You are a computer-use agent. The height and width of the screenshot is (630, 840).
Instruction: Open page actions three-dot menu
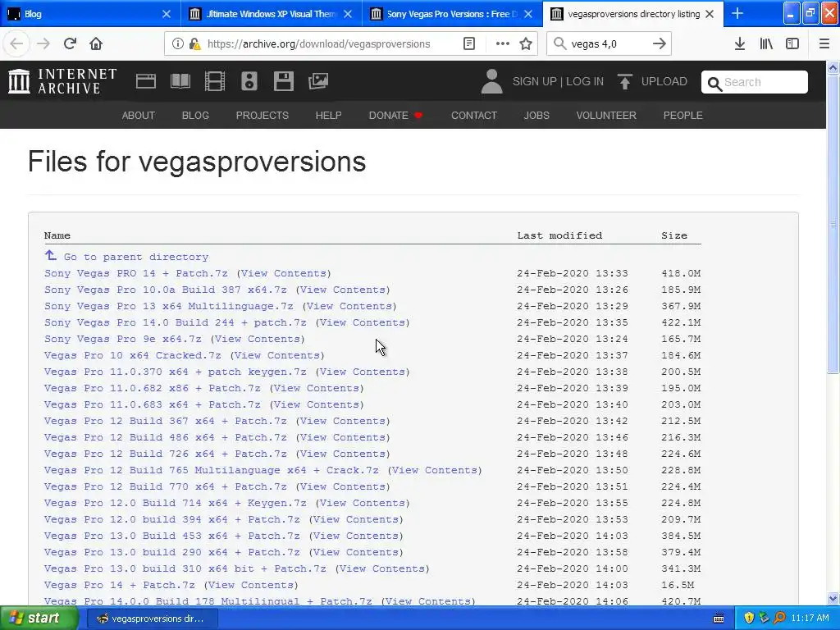(x=503, y=44)
